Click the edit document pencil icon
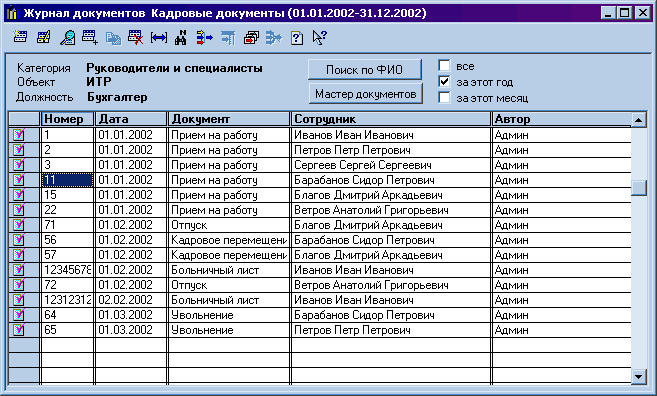Viewport: 657px width, 396px height. (x=44, y=38)
